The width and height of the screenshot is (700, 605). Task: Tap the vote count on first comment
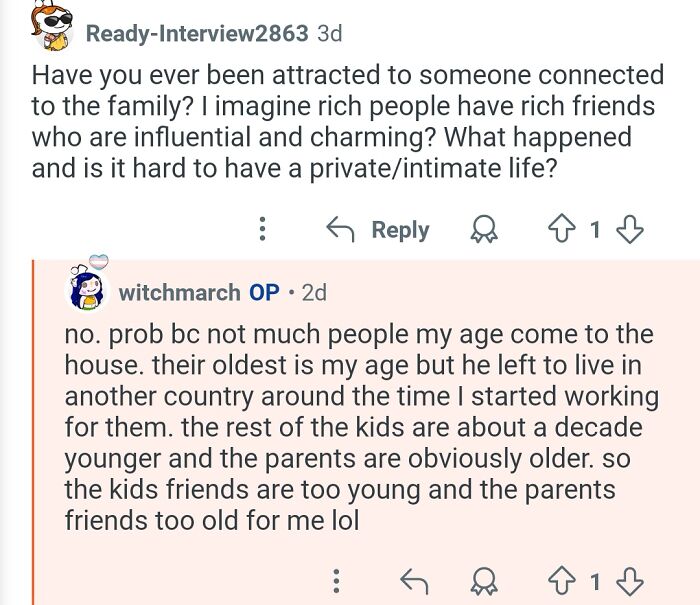pyautogui.click(x=595, y=230)
